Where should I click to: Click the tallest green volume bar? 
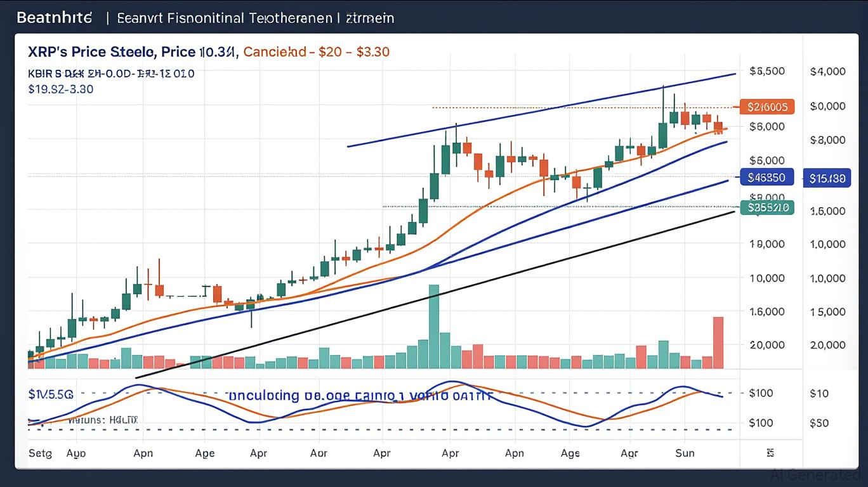point(434,326)
